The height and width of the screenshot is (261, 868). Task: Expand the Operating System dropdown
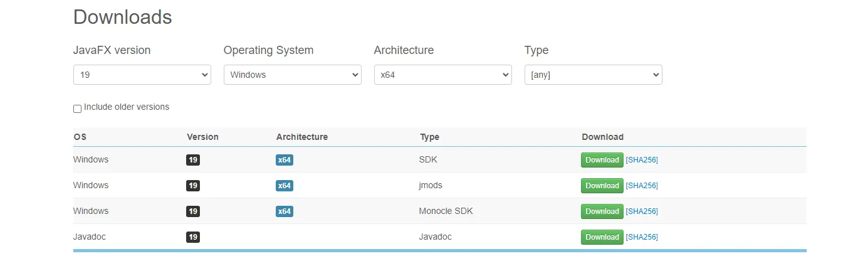click(x=293, y=75)
